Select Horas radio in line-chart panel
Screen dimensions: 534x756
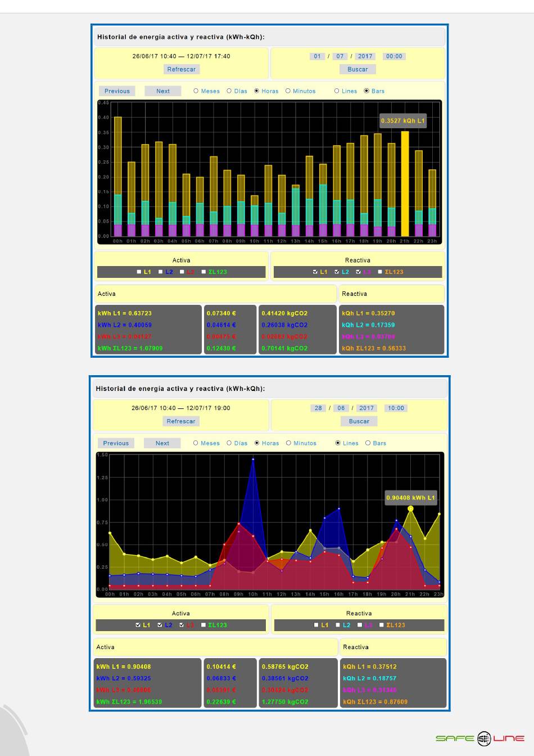[257, 443]
